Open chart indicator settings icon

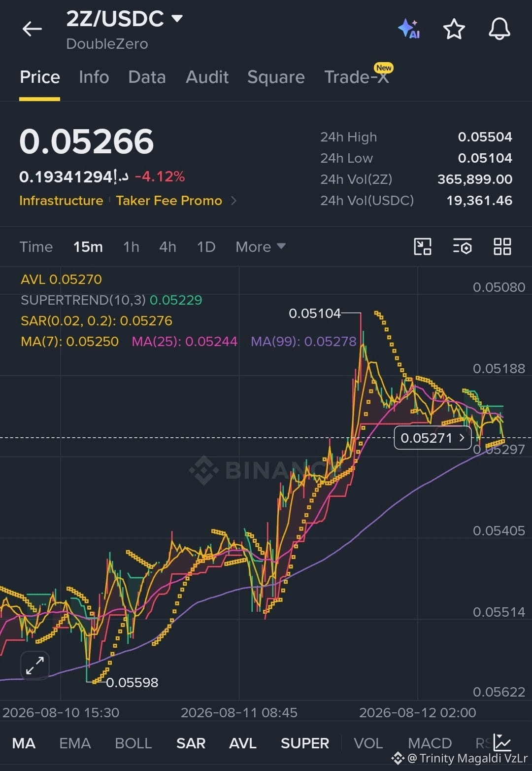pos(462,246)
